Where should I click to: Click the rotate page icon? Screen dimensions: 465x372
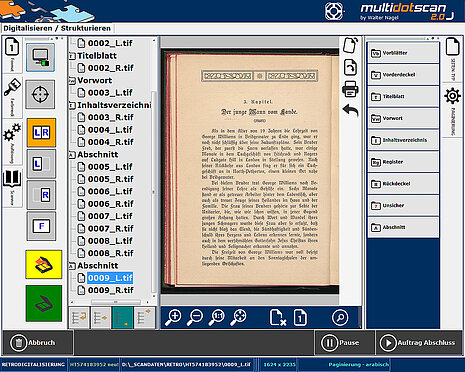pos(350,67)
